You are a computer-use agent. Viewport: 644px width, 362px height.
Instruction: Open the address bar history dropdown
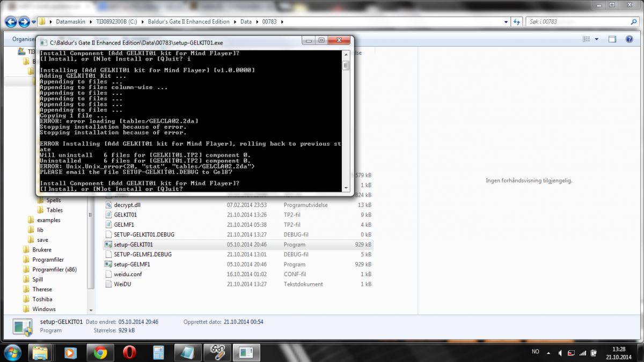tap(507, 22)
